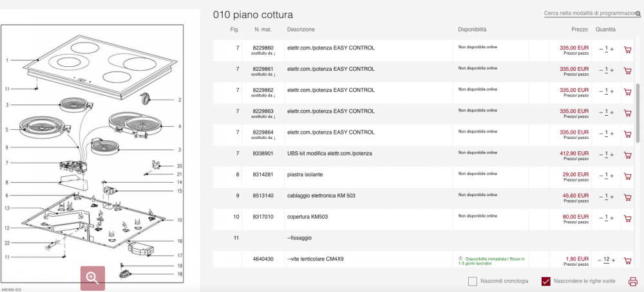The width and height of the screenshot is (644, 292).
Task: Add vite lenticolare CM4X9 to cart
Action: tap(627, 261)
